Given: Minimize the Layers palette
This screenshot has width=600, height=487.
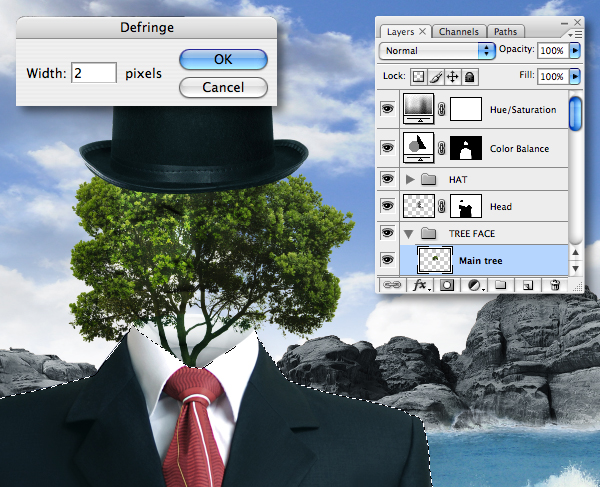Looking at the screenshot, I should click(x=564, y=23).
